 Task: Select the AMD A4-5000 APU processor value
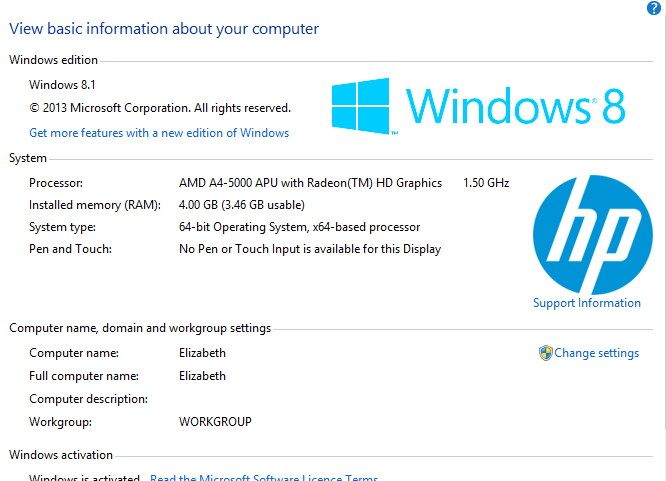coord(310,183)
